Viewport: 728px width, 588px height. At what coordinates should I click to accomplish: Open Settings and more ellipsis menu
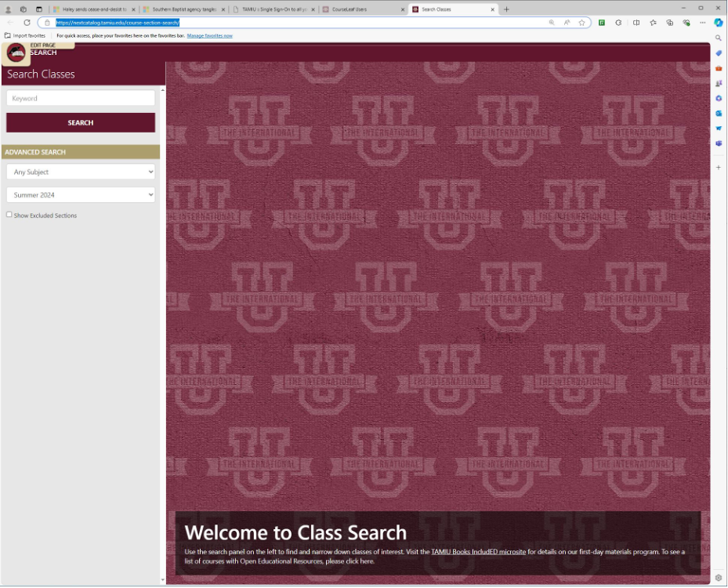(x=702, y=22)
